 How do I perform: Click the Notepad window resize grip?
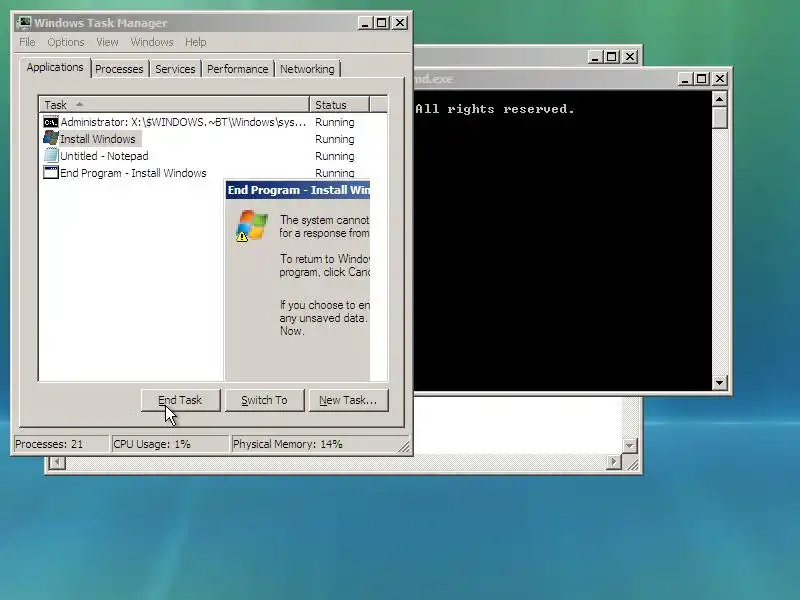point(632,463)
